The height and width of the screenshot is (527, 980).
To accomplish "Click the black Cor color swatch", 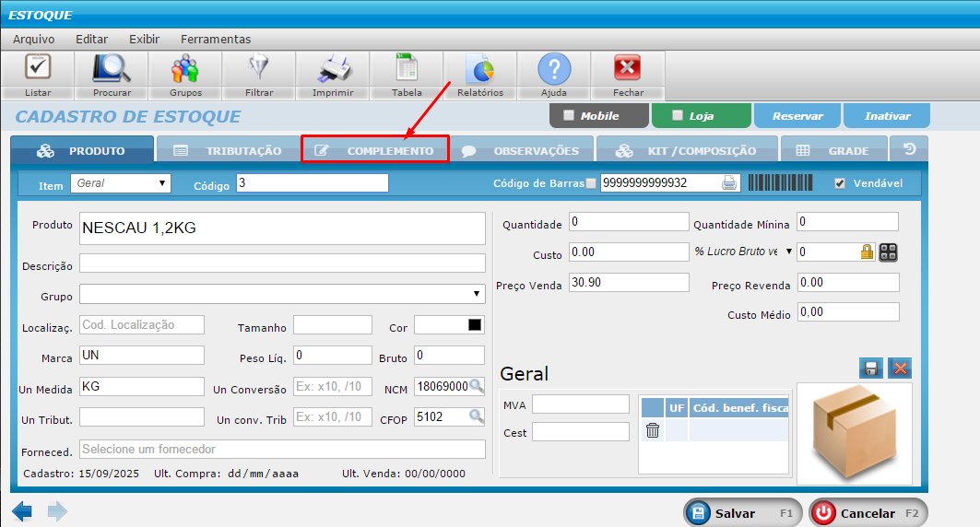I will (x=475, y=325).
